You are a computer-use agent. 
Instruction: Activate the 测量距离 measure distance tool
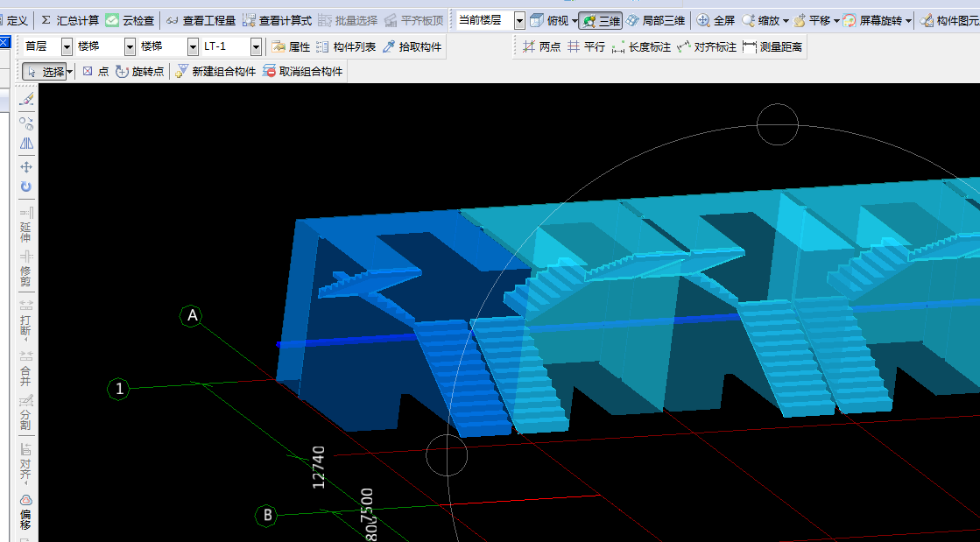[772, 47]
